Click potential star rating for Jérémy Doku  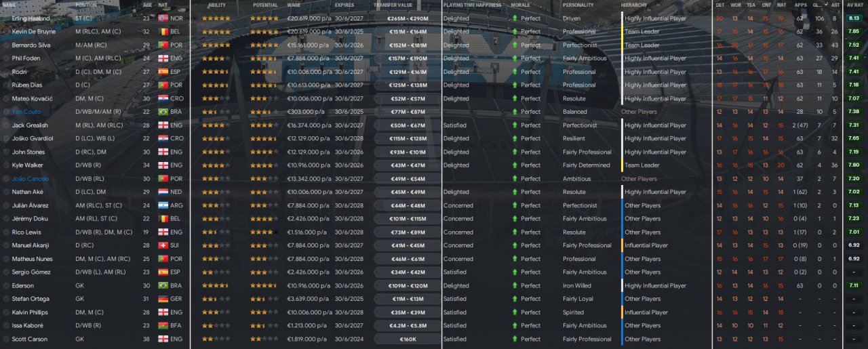(x=263, y=219)
